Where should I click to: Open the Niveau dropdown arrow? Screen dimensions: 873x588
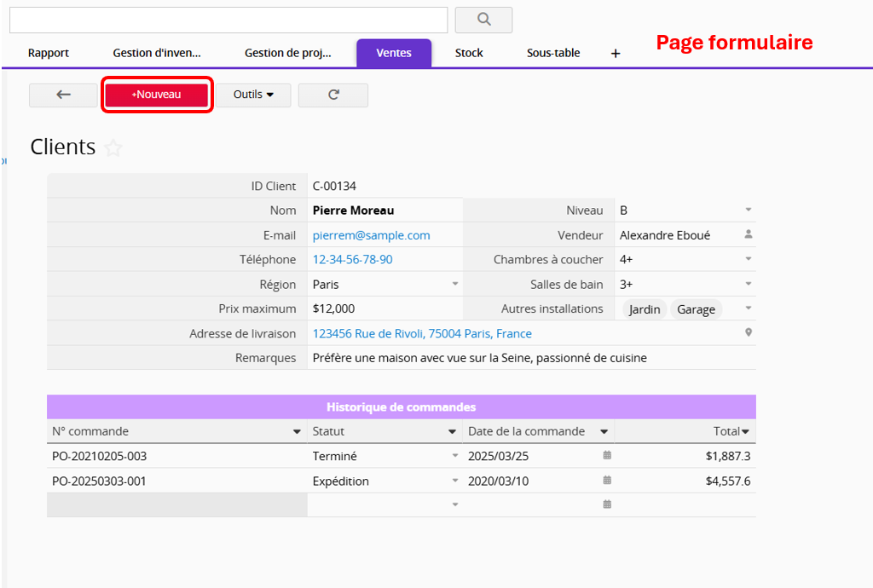tap(749, 210)
